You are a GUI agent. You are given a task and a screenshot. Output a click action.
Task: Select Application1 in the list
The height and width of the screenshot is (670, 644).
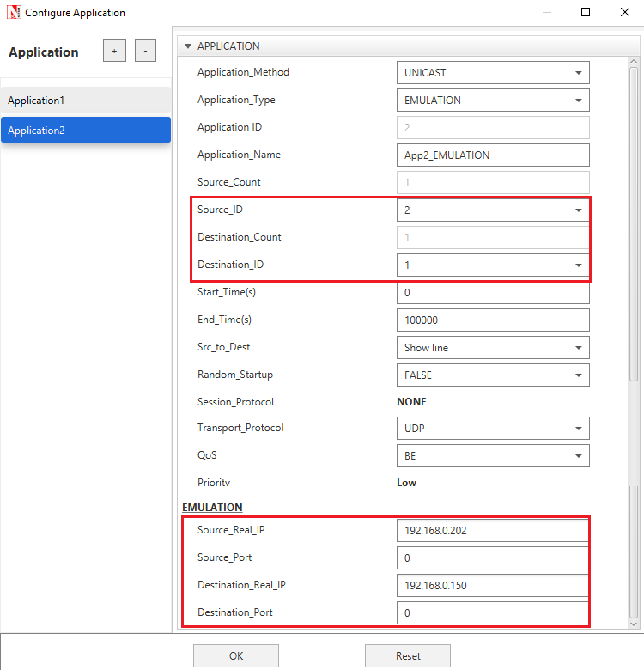(86, 100)
